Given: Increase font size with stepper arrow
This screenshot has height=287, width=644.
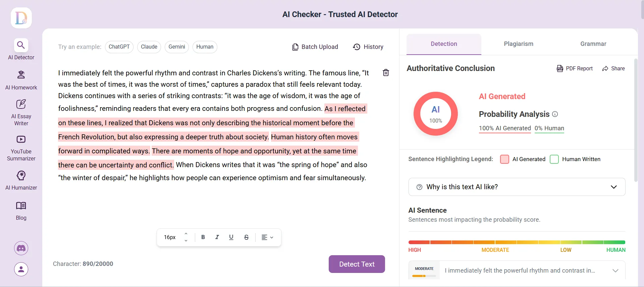Looking at the screenshot, I should coord(186,234).
